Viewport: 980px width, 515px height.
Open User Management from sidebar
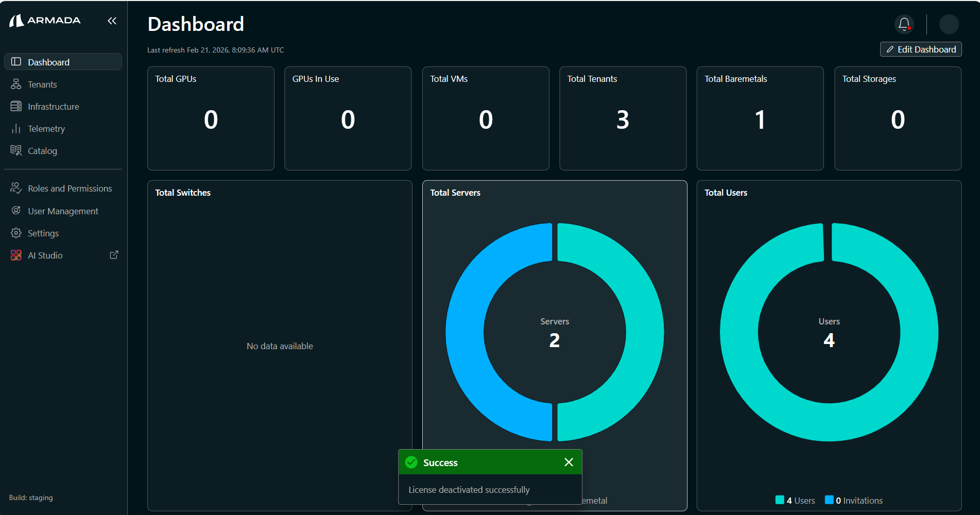pyautogui.click(x=63, y=211)
